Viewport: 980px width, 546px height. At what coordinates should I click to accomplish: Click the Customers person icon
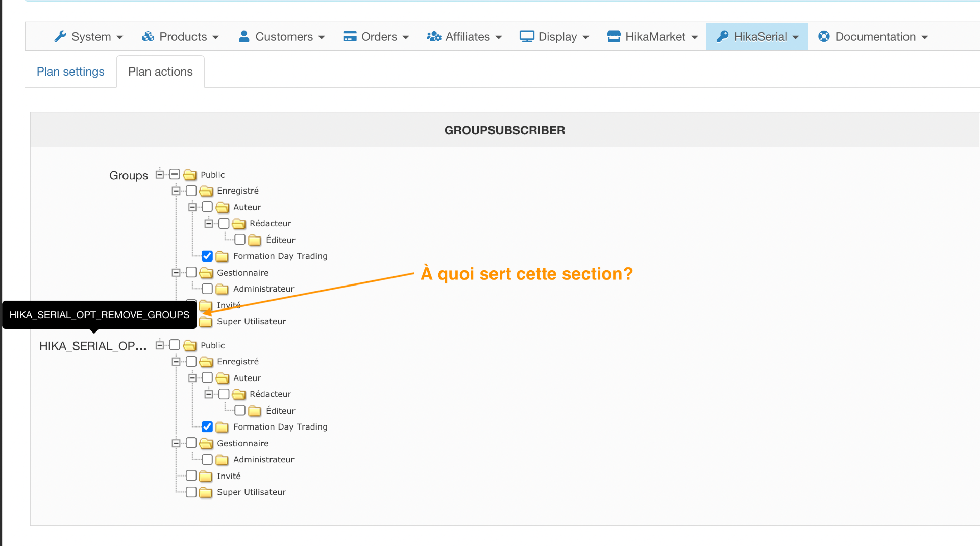(x=244, y=36)
